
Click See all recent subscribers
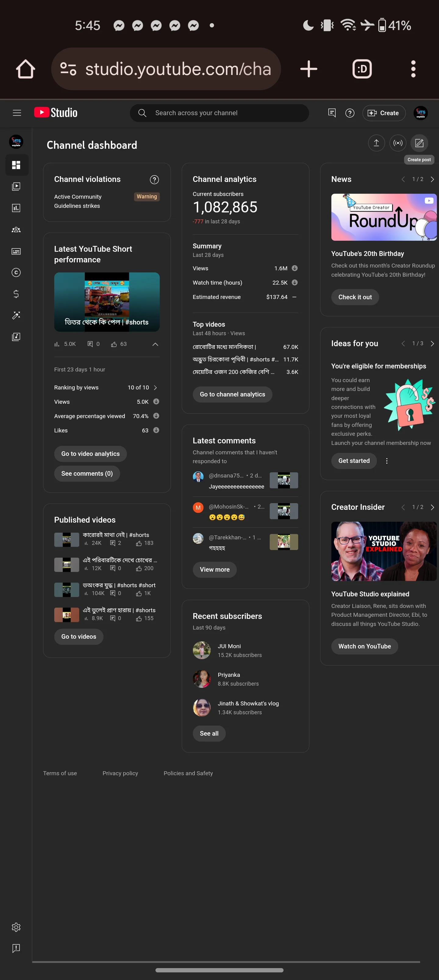click(209, 733)
